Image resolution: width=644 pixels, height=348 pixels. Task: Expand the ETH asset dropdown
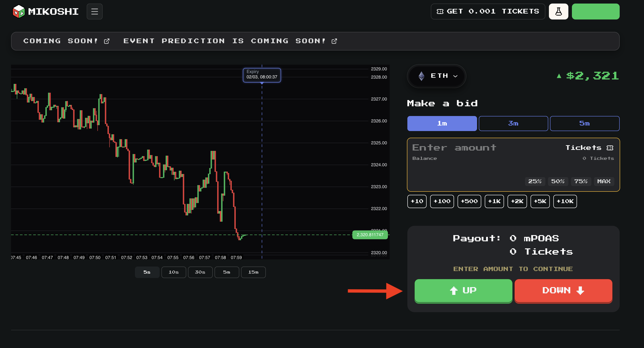[x=455, y=76]
